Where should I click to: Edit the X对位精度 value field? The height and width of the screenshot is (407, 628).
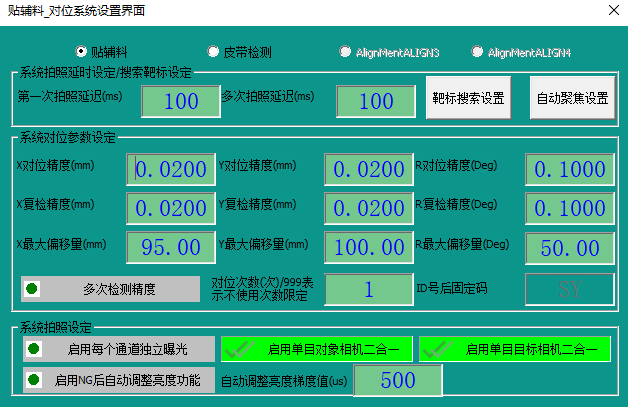[170, 170]
